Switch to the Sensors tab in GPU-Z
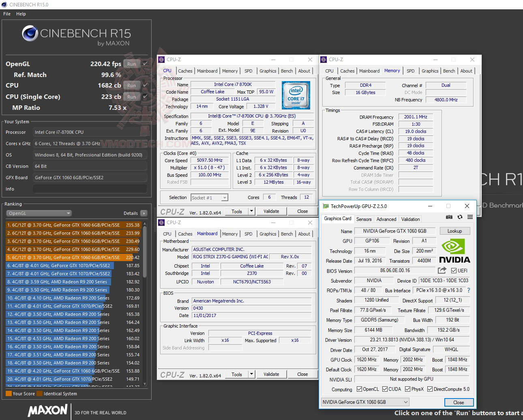This screenshot has height=420, width=523. pyautogui.click(x=364, y=219)
